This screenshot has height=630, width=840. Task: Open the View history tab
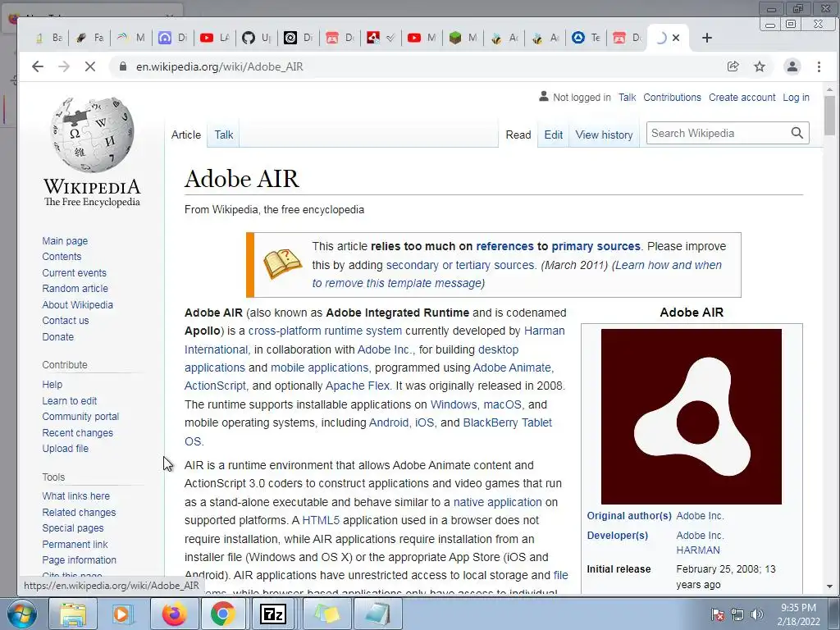pyautogui.click(x=604, y=135)
